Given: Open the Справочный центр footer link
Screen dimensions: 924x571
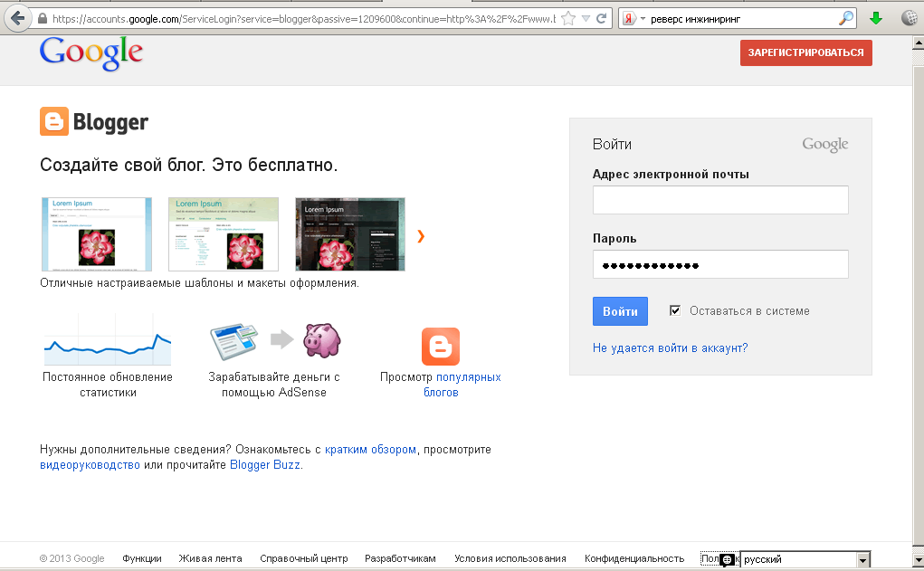Looking at the screenshot, I should [304, 558].
